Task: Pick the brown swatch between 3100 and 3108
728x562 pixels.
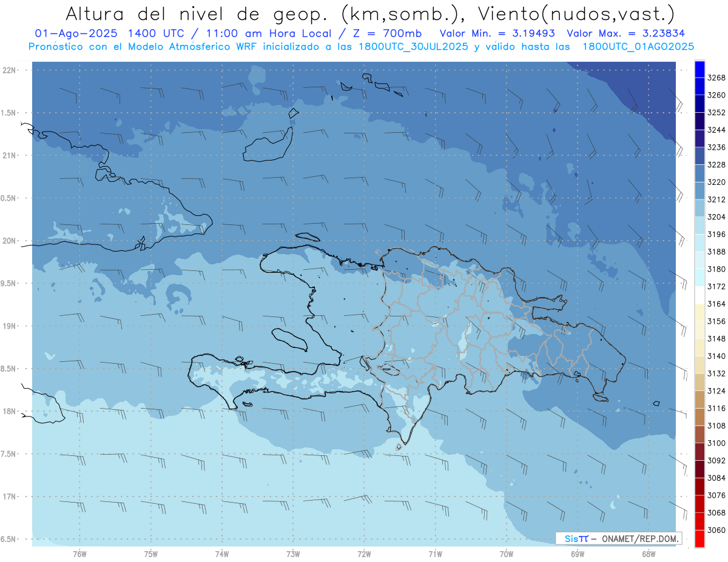Action: click(699, 434)
